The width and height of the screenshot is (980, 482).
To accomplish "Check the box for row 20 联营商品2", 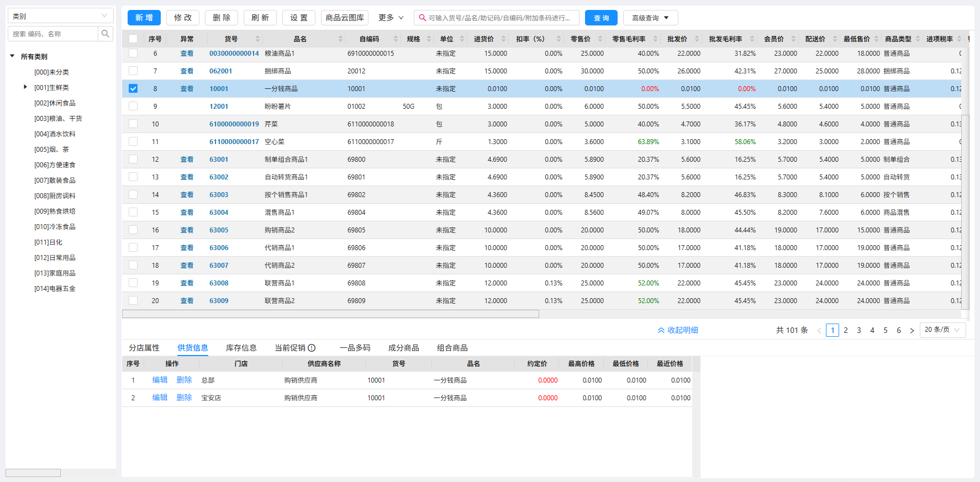I will point(133,300).
